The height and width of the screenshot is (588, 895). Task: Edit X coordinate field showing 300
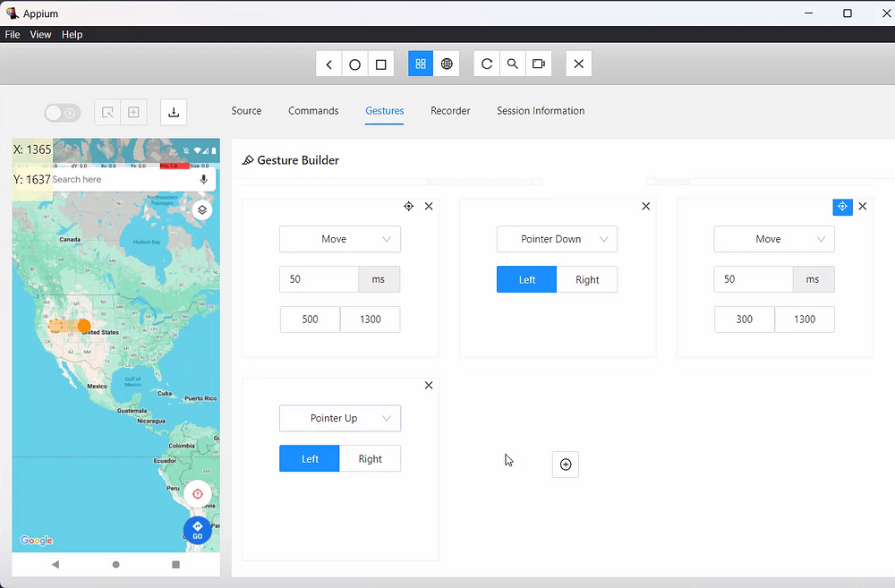click(x=745, y=320)
